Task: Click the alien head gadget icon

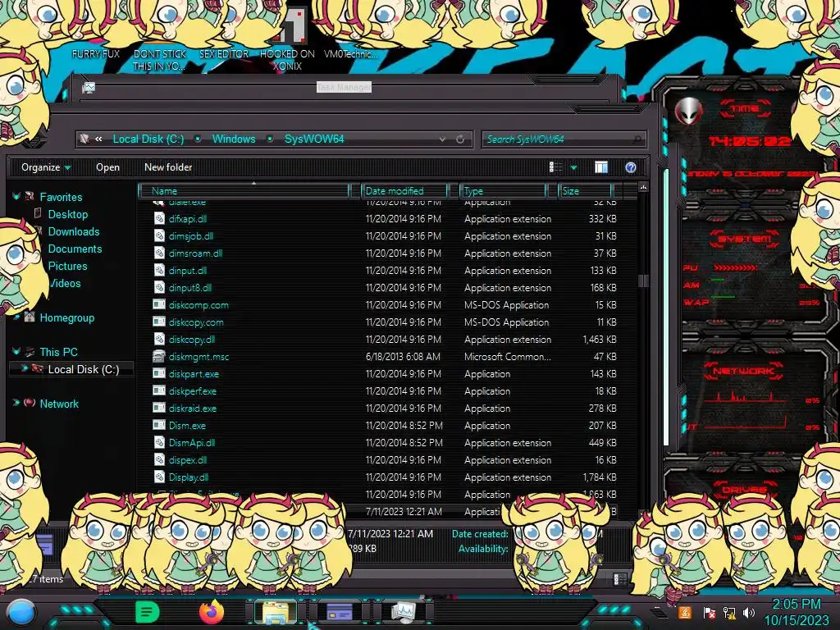Action: 688,112
